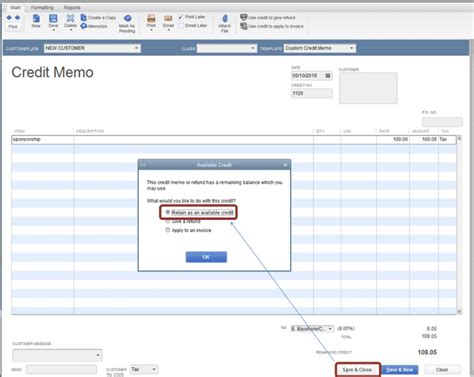Open the Customer Message dropdown
The image size is (474, 377).
tap(98, 355)
